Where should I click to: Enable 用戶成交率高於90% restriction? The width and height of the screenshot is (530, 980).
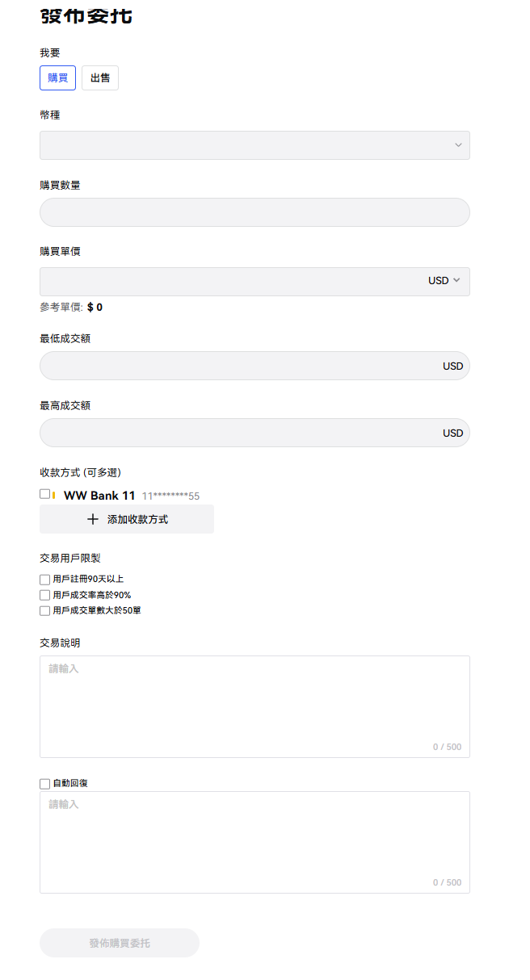coord(44,595)
